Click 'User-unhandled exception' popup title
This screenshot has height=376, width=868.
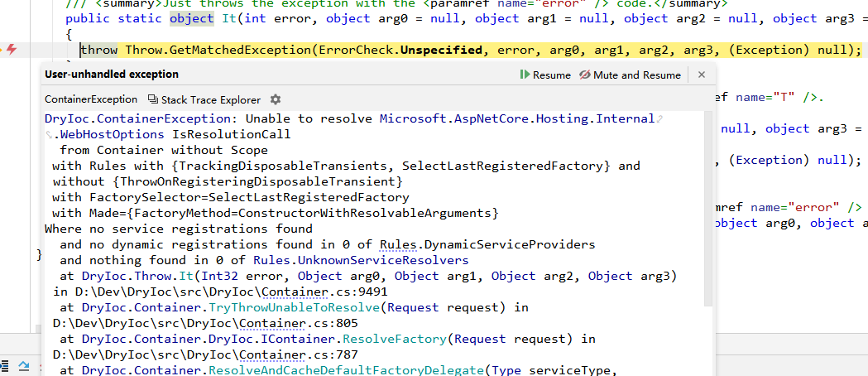click(111, 75)
